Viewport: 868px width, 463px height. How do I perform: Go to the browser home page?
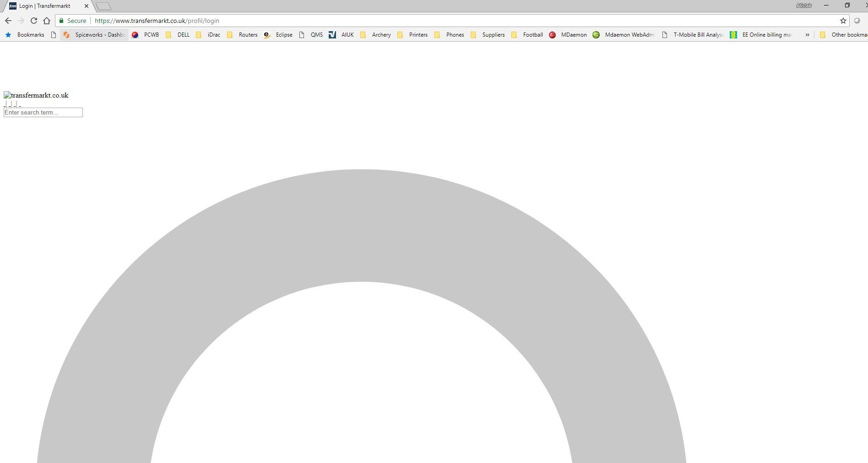(x=47, y=21)
